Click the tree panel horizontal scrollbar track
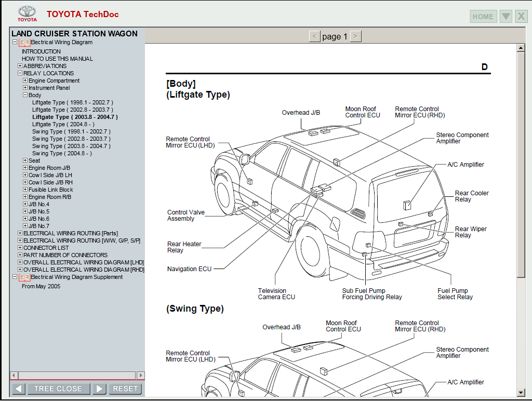Image resolution: width=532 pixels, height=401 pixels. tap(77, 375)
